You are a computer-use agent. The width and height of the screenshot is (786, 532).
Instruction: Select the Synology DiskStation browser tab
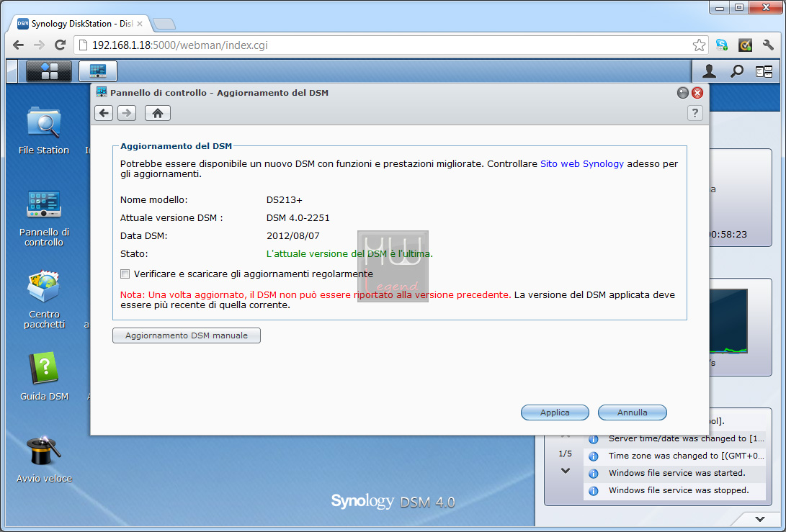80,24
